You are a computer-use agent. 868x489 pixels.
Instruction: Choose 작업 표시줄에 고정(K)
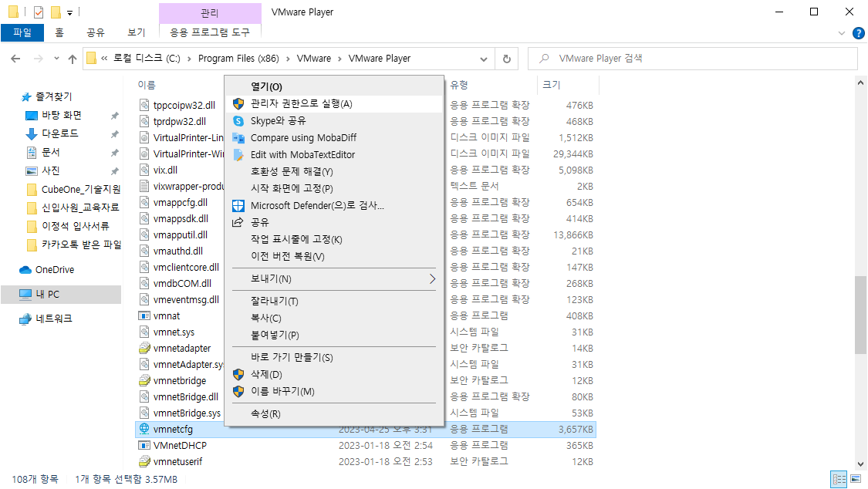pos(334,240)
